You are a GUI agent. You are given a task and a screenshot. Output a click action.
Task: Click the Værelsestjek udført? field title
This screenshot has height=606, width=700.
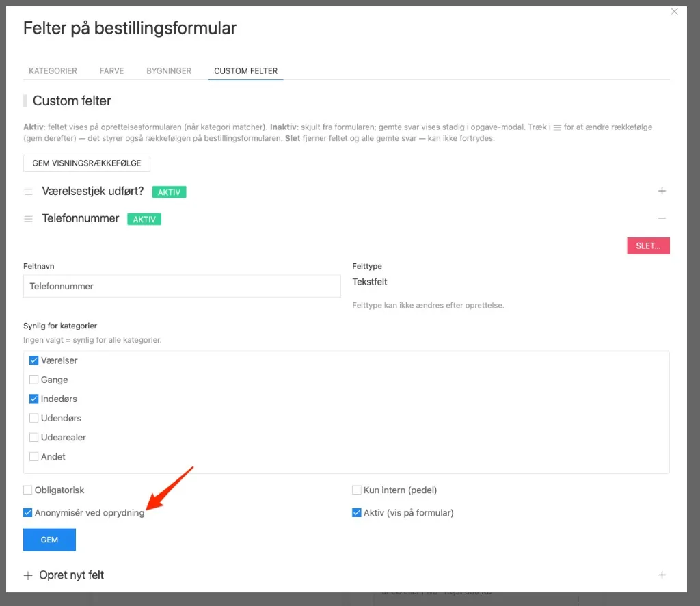pyautogui.click(x=93, y=191)
